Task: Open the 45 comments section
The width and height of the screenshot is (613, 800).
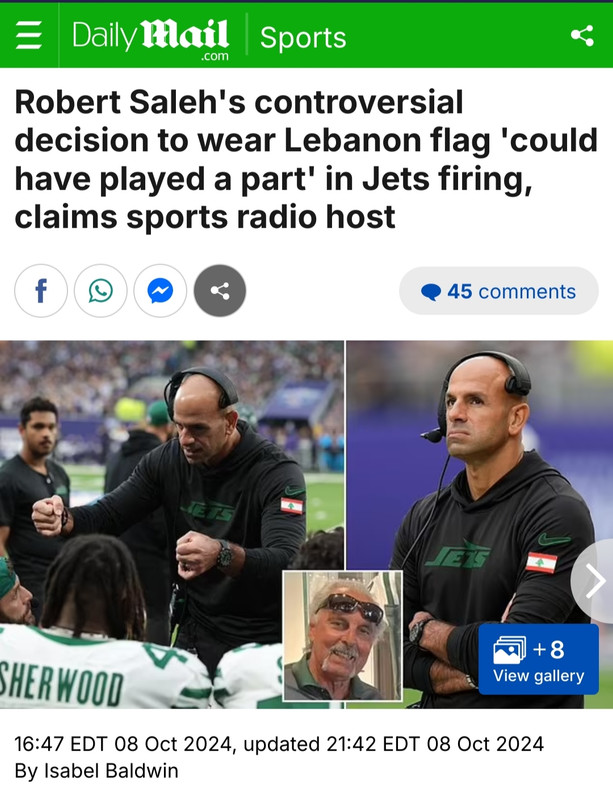Action: (499, 291)
